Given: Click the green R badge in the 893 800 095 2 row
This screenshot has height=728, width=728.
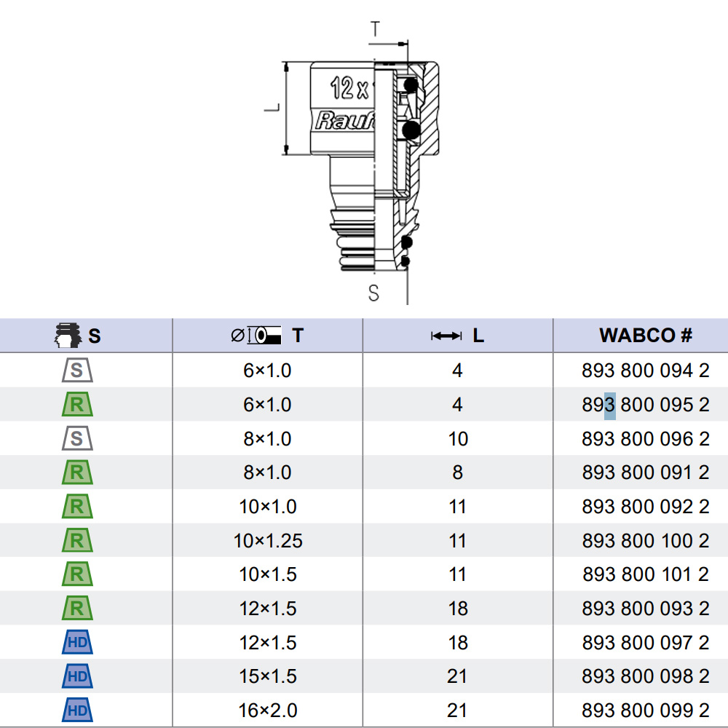Looking at the screenshot, I should coord(77,405).
